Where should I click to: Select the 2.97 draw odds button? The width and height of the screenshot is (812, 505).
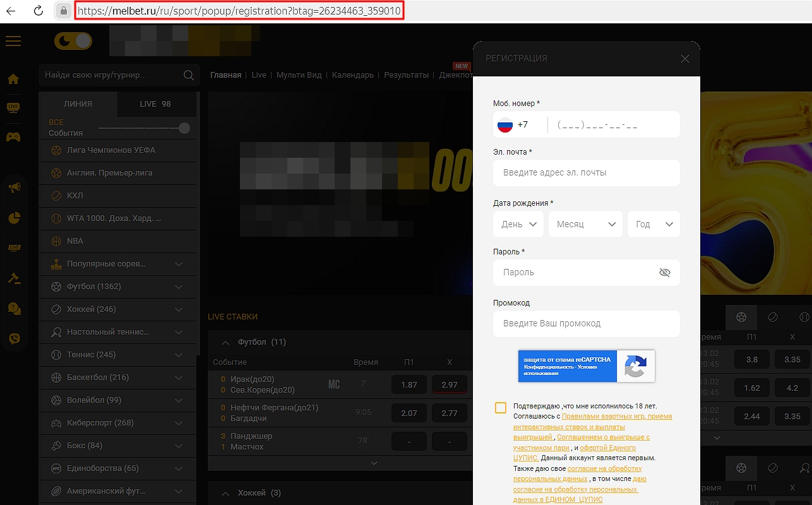(x=450, y=384)
